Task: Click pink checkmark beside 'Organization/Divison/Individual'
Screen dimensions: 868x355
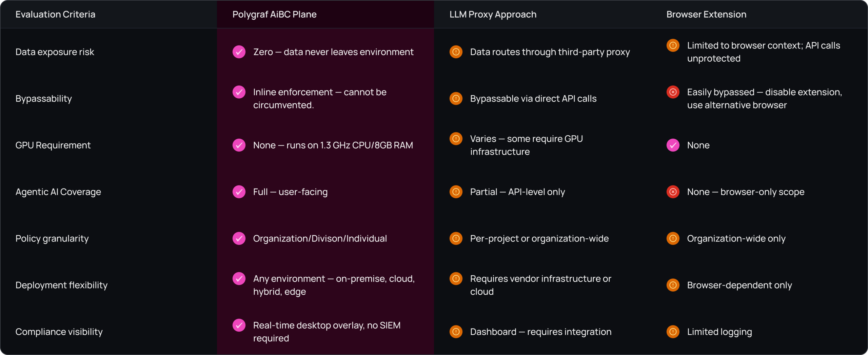Action: pyautogui.click(x=239, y=238)
